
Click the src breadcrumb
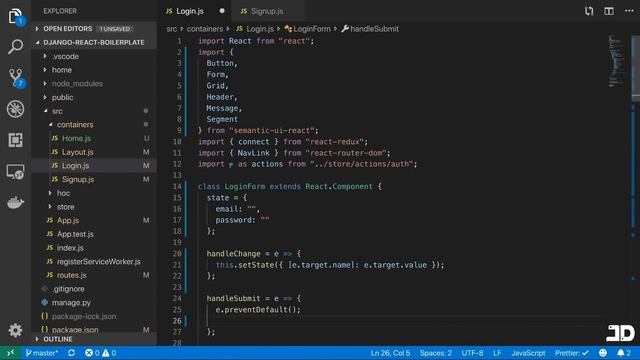[171, 29]
